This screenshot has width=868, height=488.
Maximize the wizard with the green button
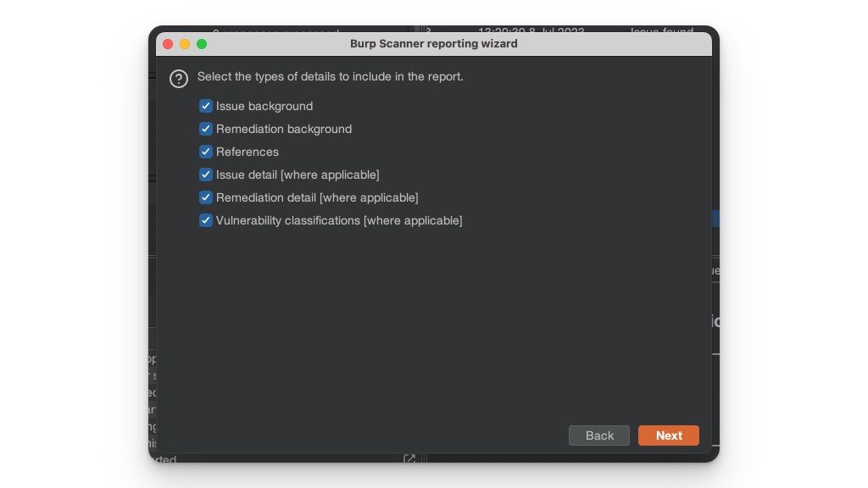click(x=202, y=44)
